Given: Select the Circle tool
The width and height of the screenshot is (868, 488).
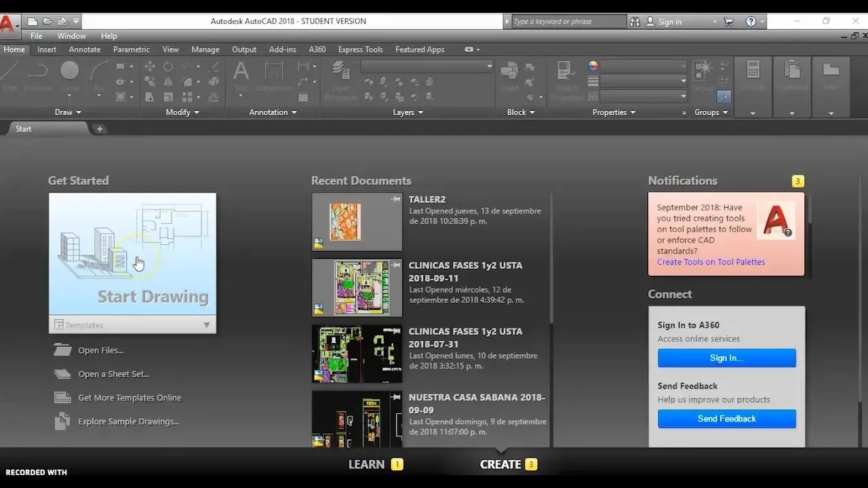Looking at the screenshot, I should coord(70,76).
